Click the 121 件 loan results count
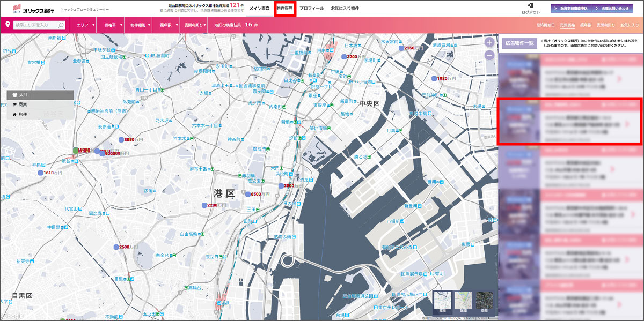 pyautogui.click(x=234, y=4)
